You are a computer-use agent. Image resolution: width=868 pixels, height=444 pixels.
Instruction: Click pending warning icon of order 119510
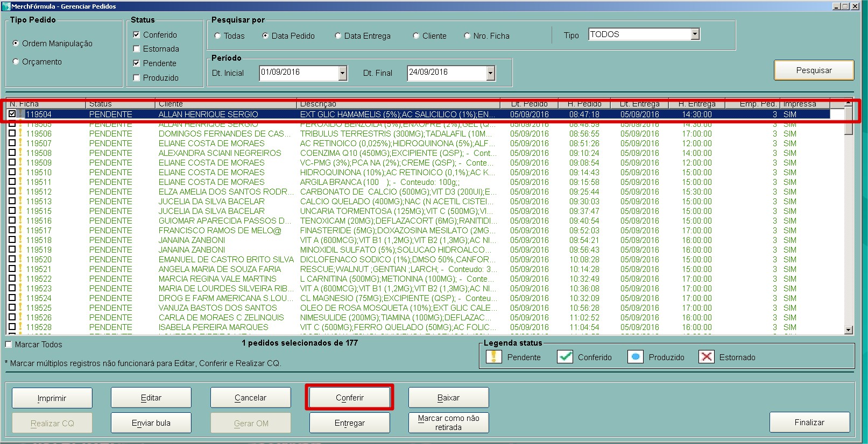20,172
